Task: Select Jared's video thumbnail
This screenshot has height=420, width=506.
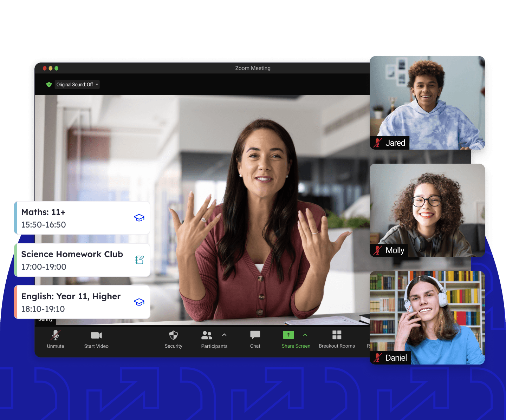Action: (427, 103)
